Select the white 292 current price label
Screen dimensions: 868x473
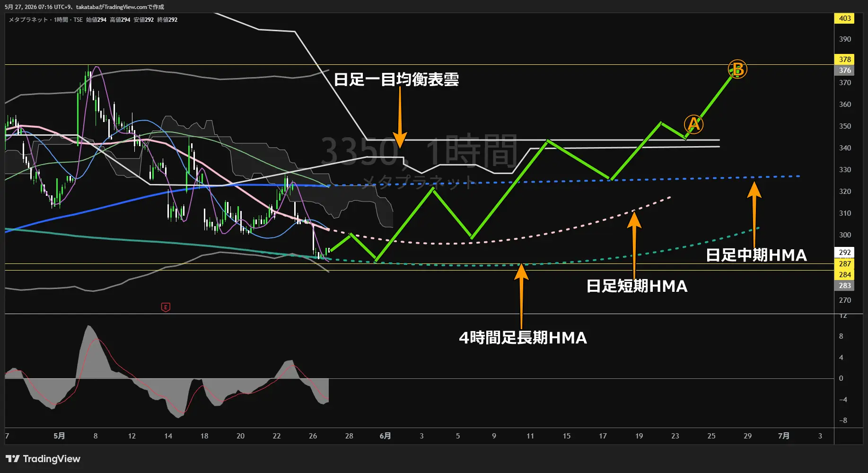click(x=845, y=253)
